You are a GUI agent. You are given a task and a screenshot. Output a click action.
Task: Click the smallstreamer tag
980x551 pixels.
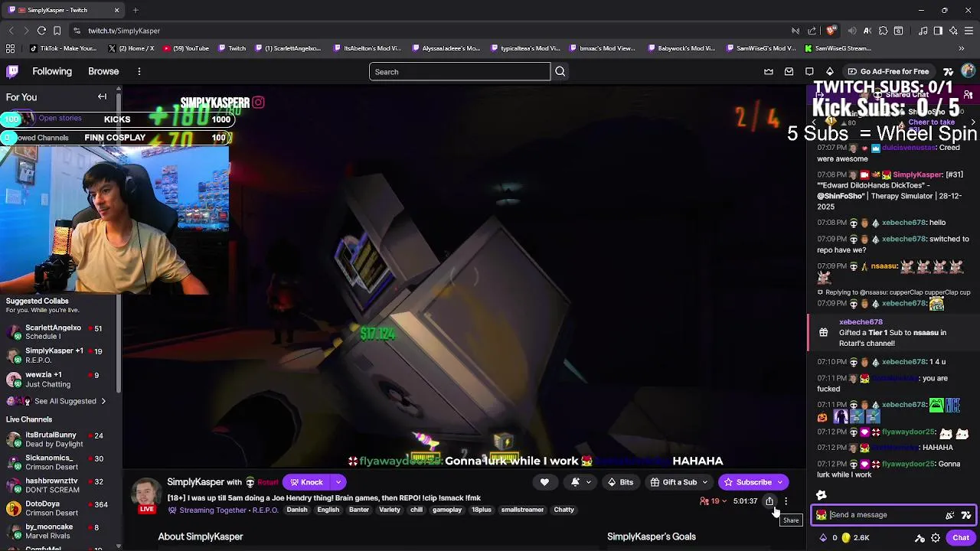click(x=522, y=510)
